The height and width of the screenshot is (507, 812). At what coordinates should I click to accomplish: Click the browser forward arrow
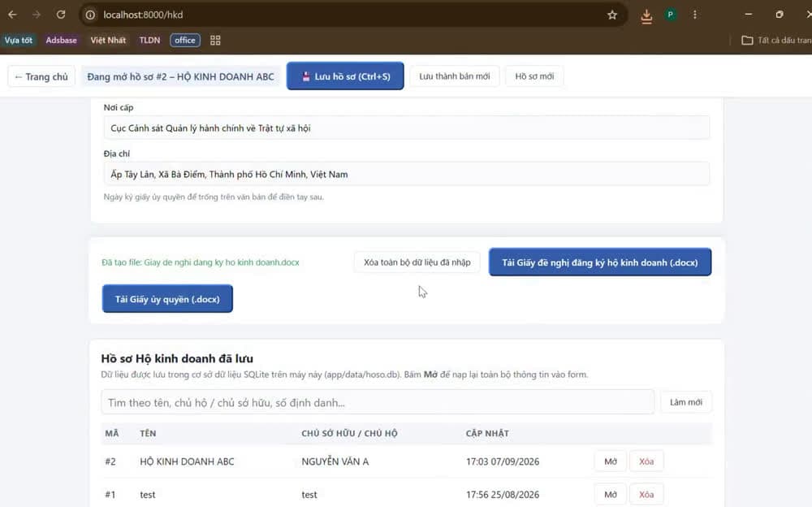pyautogui.click(x=37, y=15)
